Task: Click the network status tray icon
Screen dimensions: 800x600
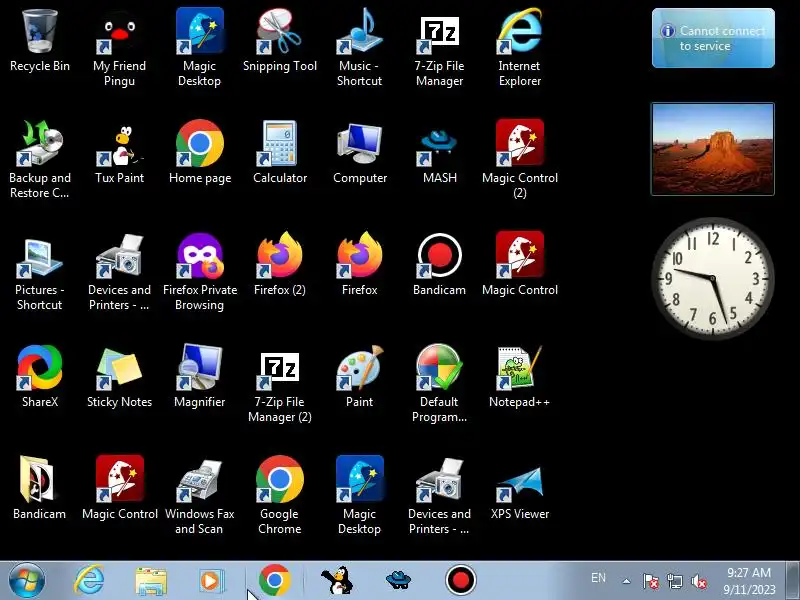Action: 674,581
